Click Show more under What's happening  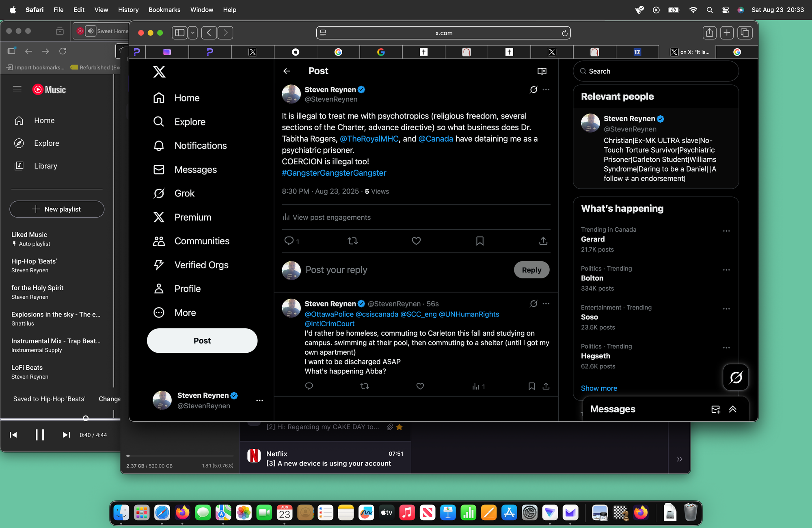[599, 388]
